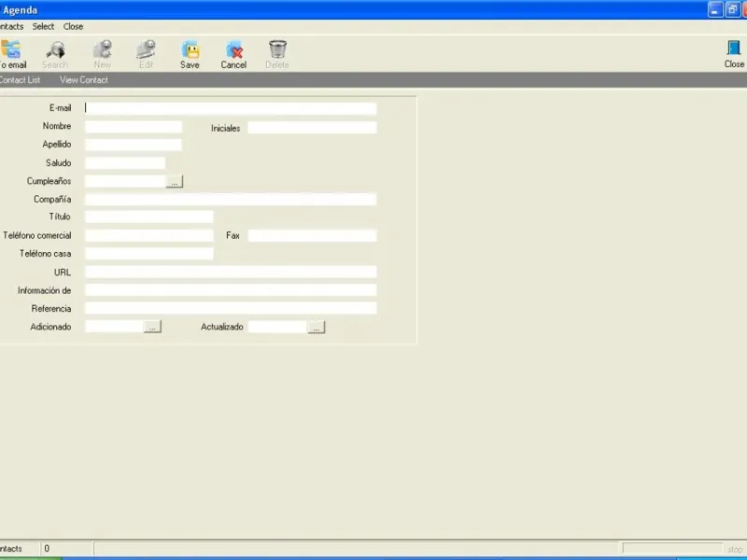Screen dimensions: 747x560
Task: Click the URL input field
Action: click(231, 272)
